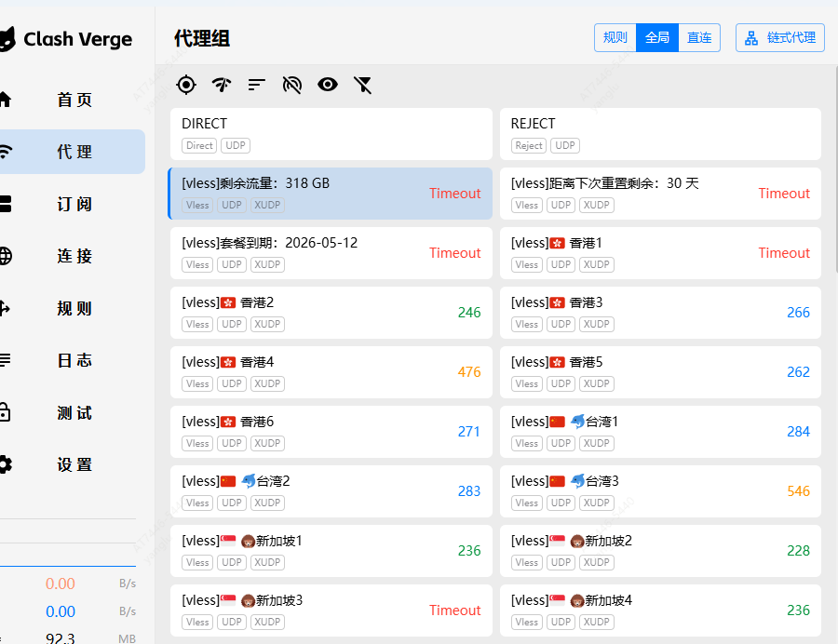The width and height of the screenshot is (838, 644).
Task: Open the 设置 settings page
Action: 74,464
